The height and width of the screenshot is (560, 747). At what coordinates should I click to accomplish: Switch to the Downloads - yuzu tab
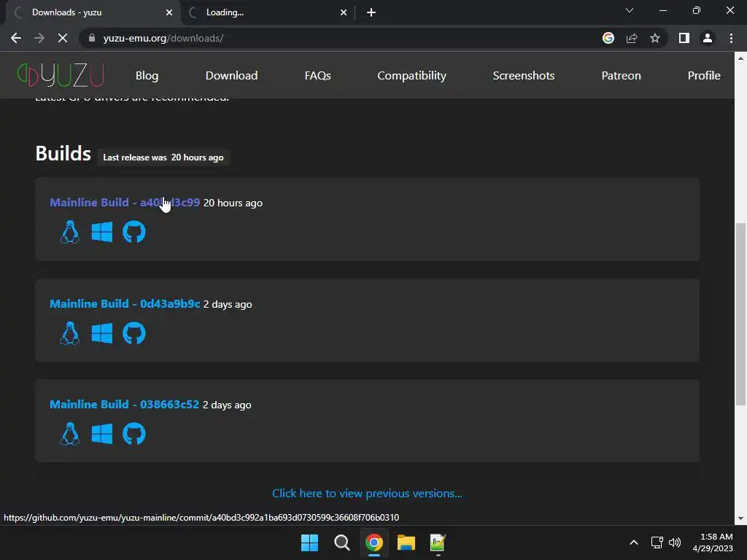[x=93, y=12]
